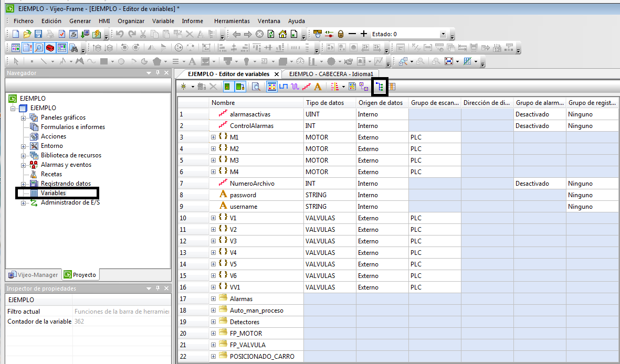Click the zoom region magnifier icon
Screen dimensions: 620x364
[x=403, y=61]
